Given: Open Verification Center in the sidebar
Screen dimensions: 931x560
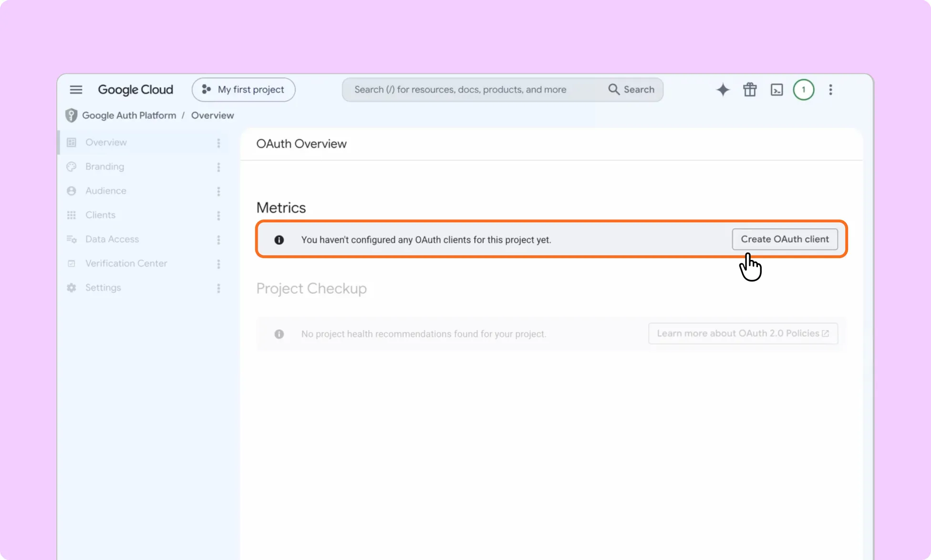Looking at the screenshot, I should [x=143, y=263].
